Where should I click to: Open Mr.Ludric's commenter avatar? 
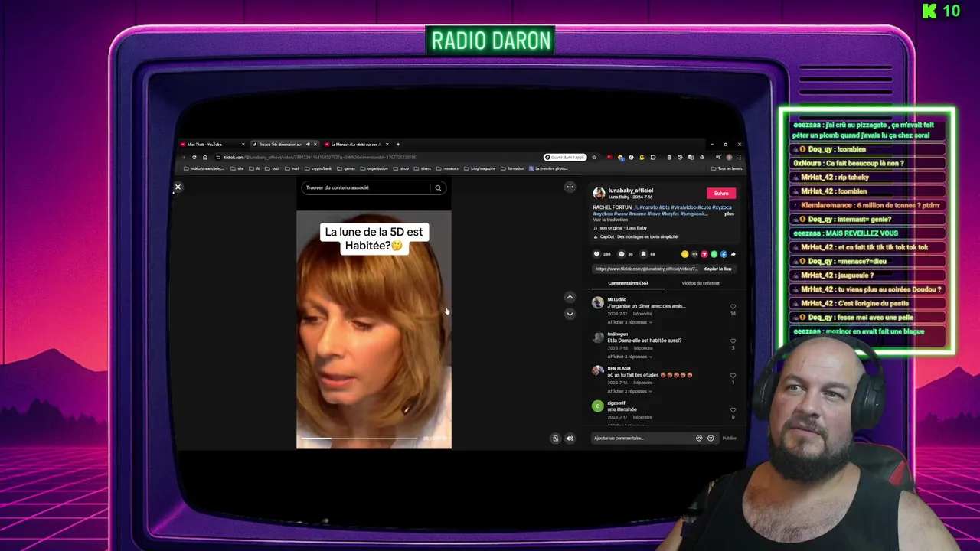click(598, 302)
